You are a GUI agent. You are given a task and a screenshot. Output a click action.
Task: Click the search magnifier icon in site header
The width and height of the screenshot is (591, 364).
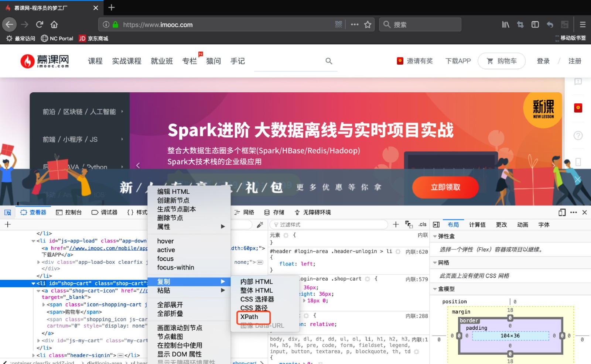pos(328,61)
